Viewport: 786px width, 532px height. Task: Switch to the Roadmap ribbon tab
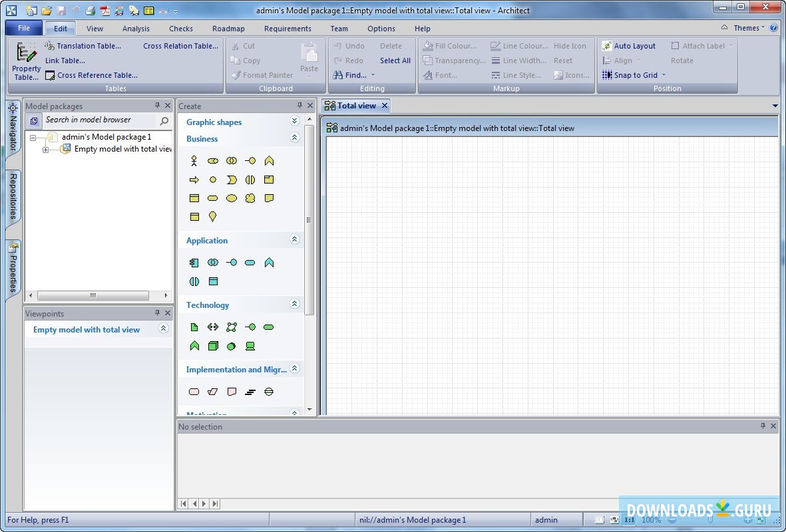pos(228,29)
